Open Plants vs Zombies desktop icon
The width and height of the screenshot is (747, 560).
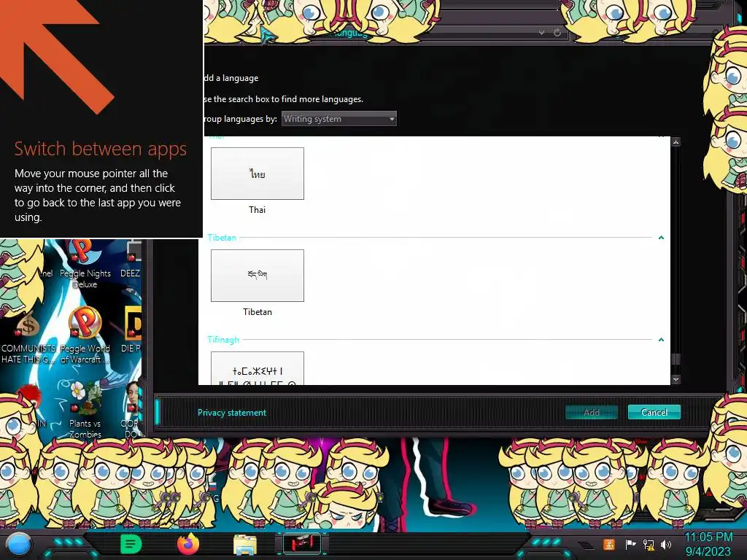(85, 410)
